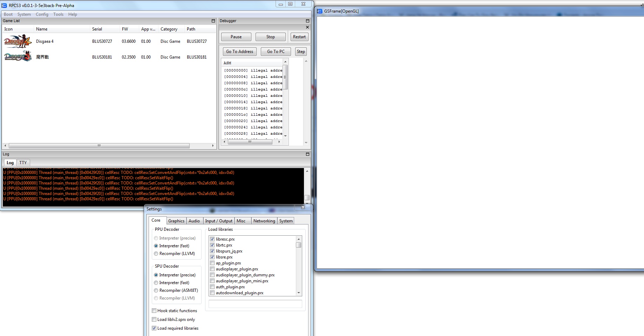Enable Hook static functions checkbox
This screenshot has height=336, width=644.
(x=154, y=311)
